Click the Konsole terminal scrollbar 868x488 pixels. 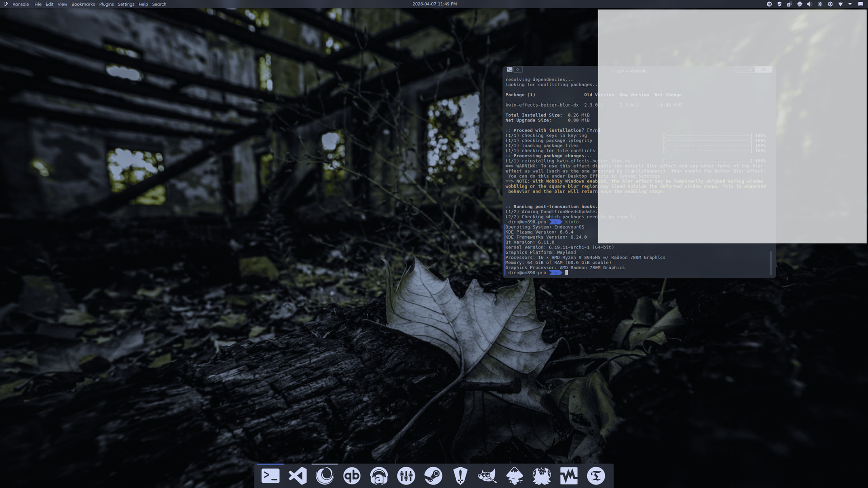[771, 263]
